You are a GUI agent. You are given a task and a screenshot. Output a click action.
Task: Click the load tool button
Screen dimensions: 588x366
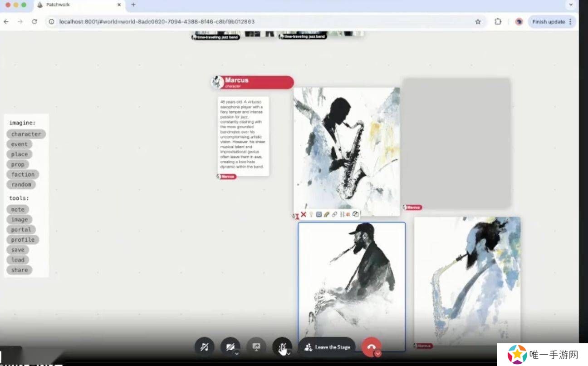point(18,260)
